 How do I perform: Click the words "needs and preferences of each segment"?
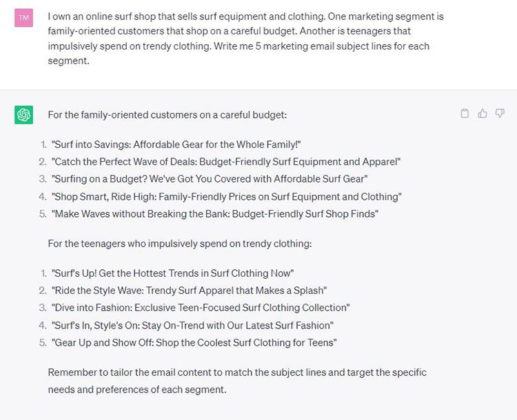click(137, 389)
